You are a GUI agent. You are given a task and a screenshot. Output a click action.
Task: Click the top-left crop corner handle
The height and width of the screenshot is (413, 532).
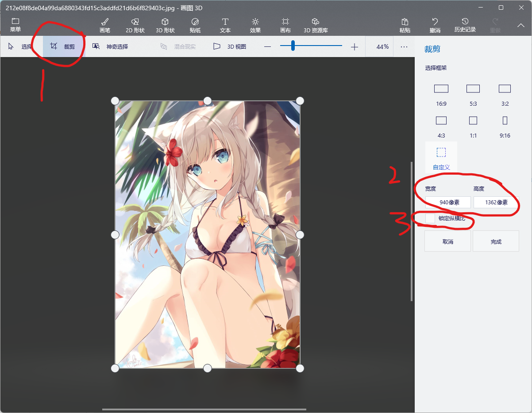115,101
